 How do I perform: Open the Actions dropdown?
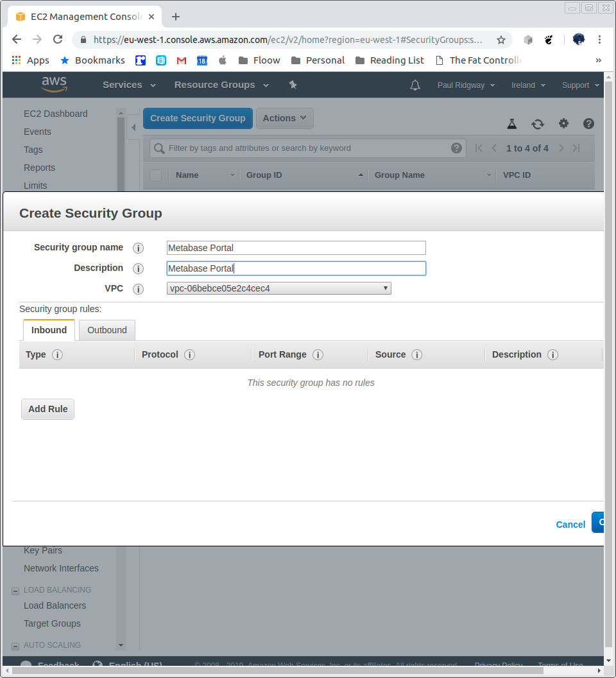[x=284, y=118]
